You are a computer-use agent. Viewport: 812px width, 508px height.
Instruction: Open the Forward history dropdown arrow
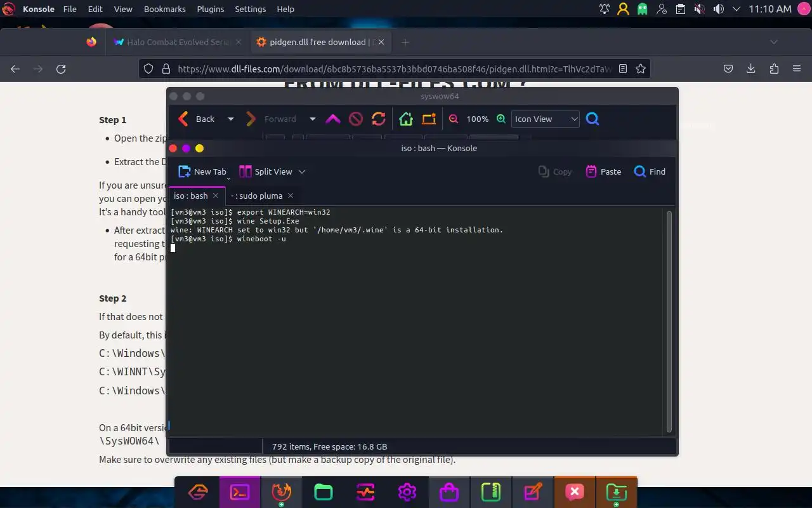pos(312,119)
